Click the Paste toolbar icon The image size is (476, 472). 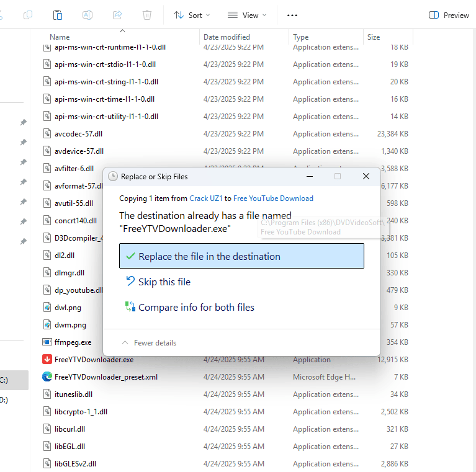tap(57, 15)
